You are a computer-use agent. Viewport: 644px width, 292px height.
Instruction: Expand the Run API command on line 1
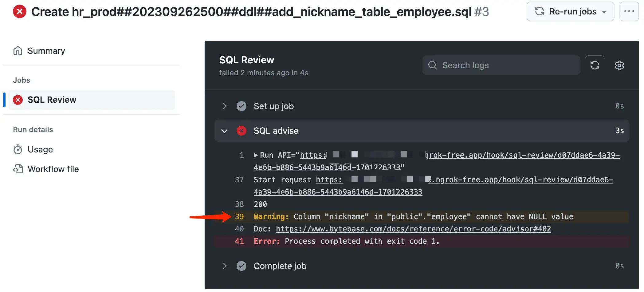pos(256,155)
